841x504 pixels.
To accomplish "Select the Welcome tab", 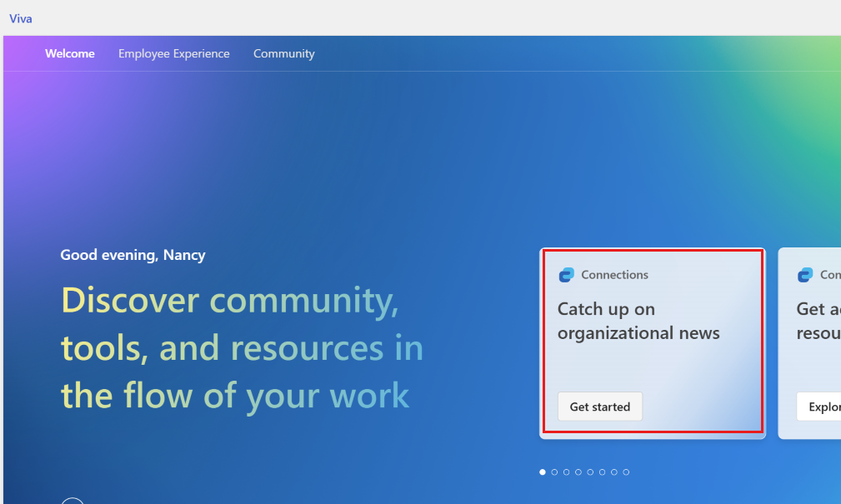I will (70, 53).
